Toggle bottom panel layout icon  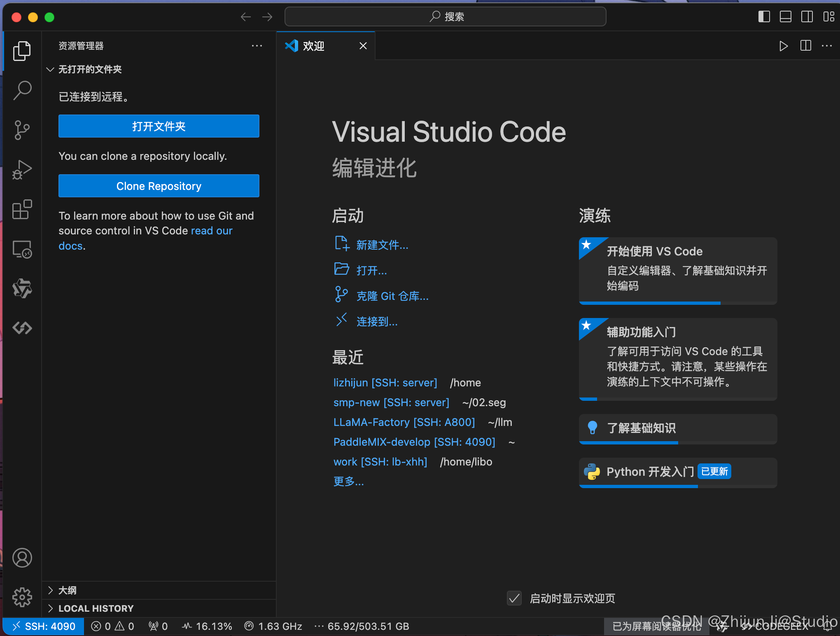click(786, 17)
